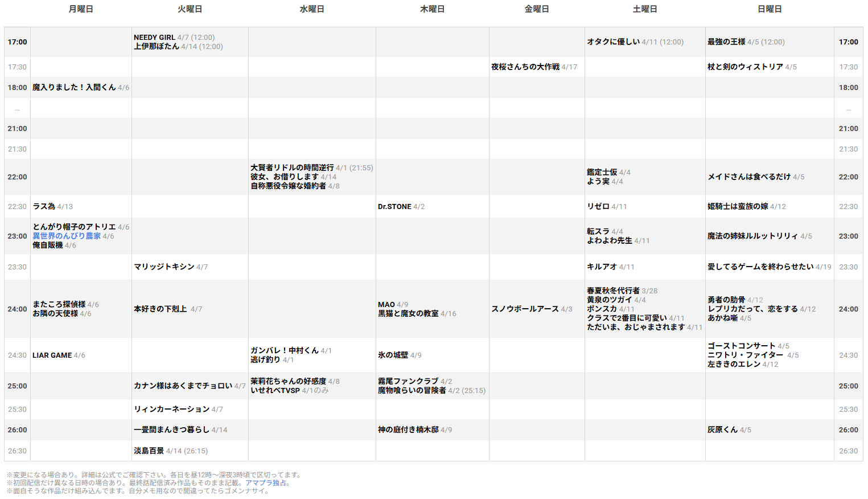Select キルアオ entry on Saturday
Image resolution: width=868 pixels, height=499 pixels.
pos(602,267)
